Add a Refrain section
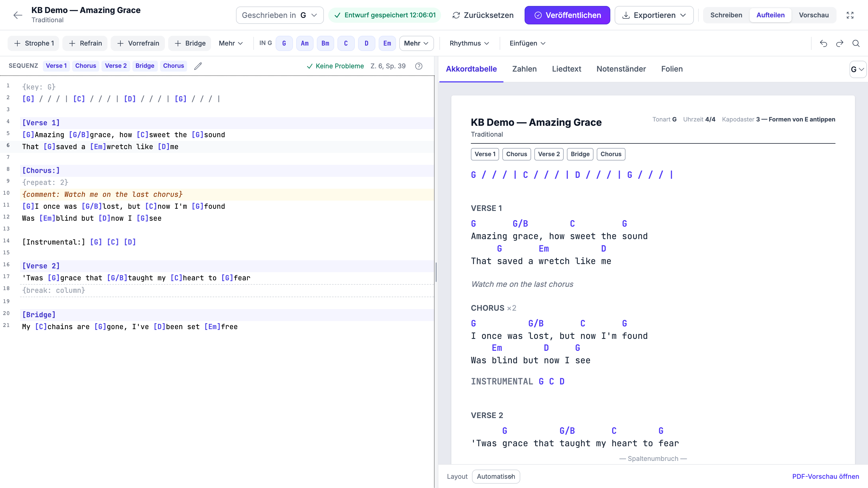 85,43
